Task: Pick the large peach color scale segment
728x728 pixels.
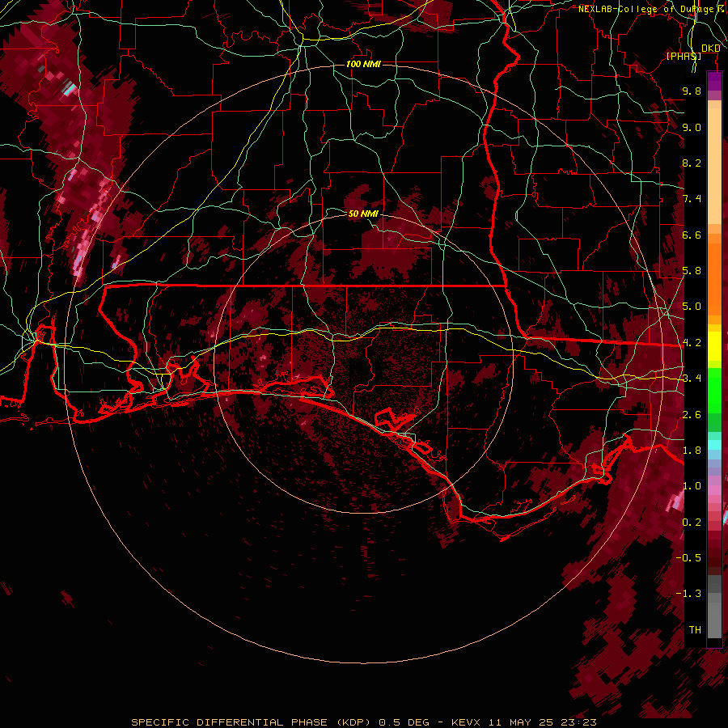Action: [714, 166]
